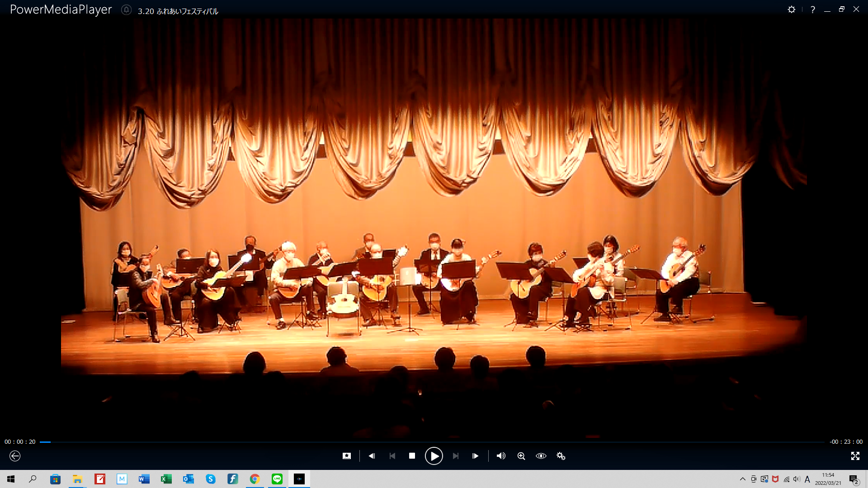
Task: Open the playback settings gears icon
Action: coord(561,456)
